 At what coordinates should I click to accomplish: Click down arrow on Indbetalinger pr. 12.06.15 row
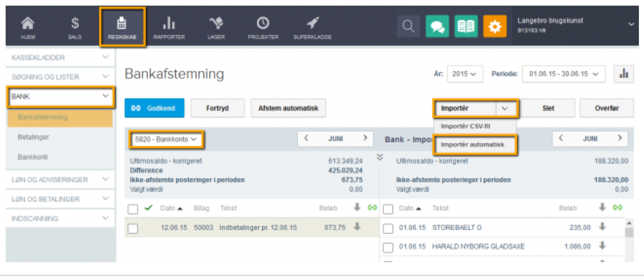357,226
